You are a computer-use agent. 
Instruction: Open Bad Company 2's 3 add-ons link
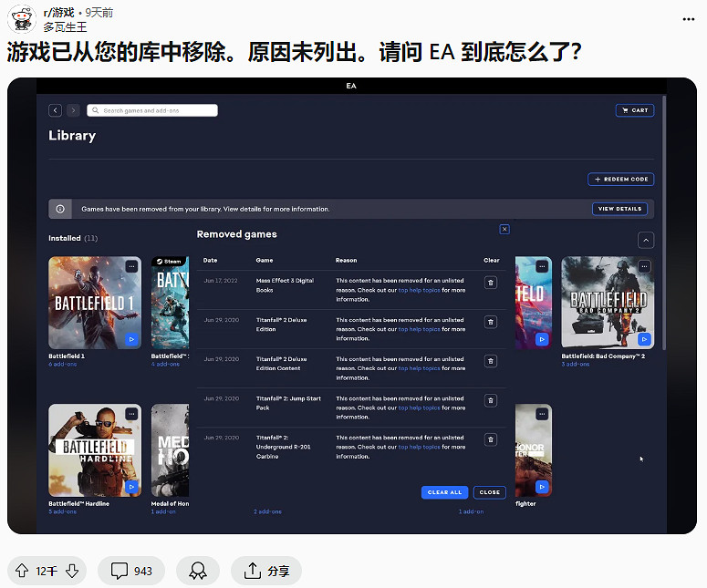576,364
